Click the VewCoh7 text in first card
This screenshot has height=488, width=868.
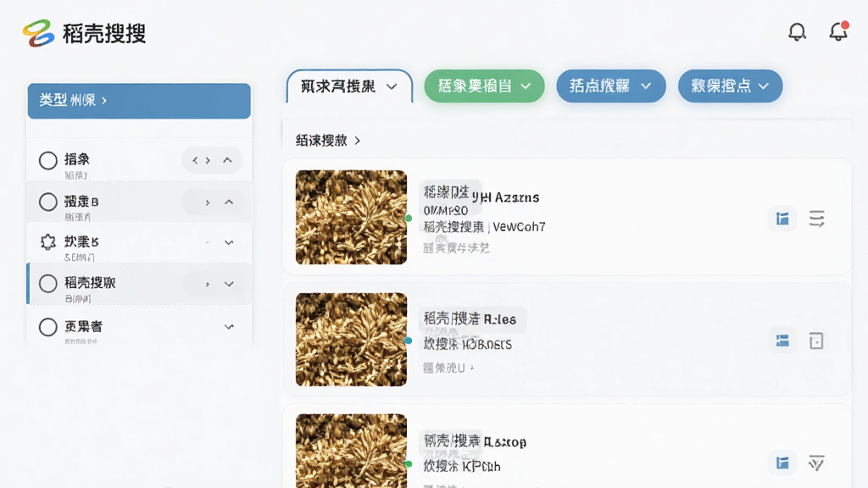(519, 227)
